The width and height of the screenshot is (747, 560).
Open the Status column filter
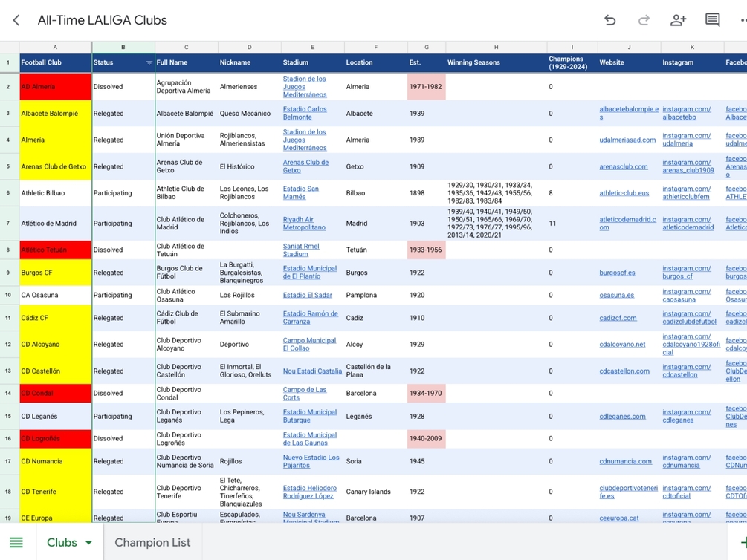coord(149,63)
